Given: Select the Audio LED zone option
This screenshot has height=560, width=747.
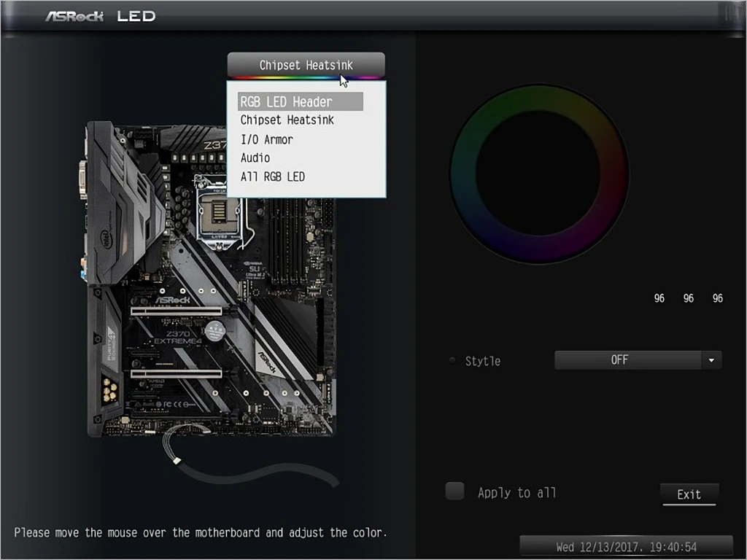Looking at the screenshot, I should [255, 157].
